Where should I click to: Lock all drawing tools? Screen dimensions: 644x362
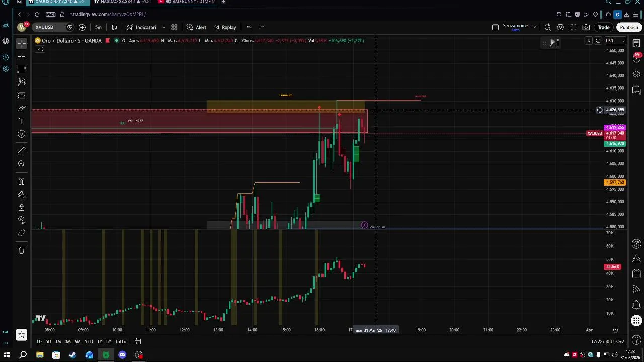point(21,208)
